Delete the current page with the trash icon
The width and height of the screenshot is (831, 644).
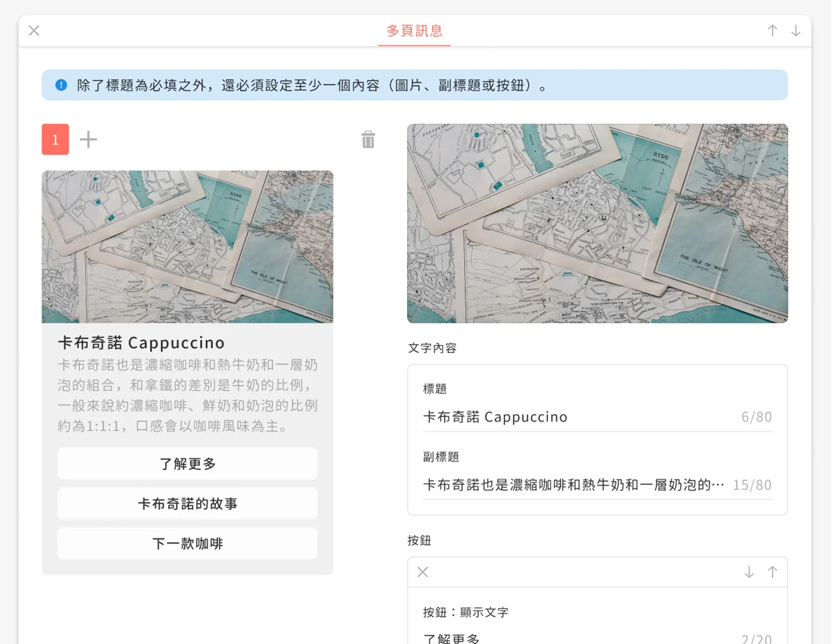click(x=368, y=140)
